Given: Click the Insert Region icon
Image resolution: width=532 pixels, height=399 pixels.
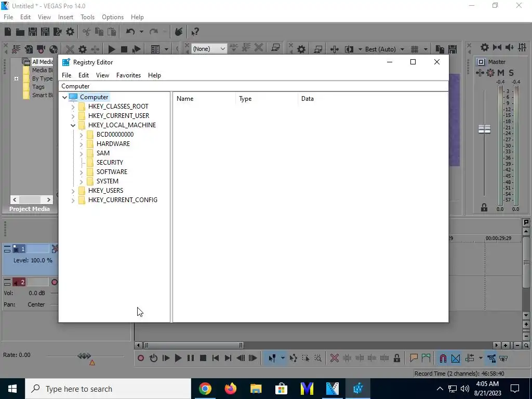Looking at the screenshot, I should coord(426,358).
